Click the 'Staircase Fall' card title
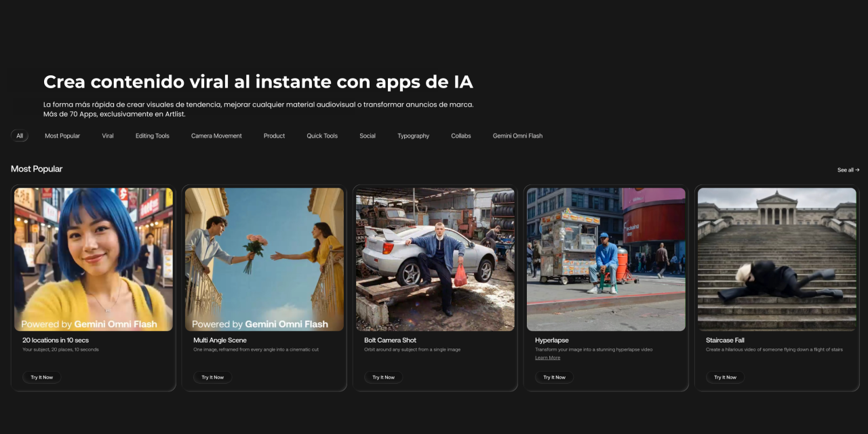Image resolution: width=868 pixels, height=434 pixels. [725, 340]
